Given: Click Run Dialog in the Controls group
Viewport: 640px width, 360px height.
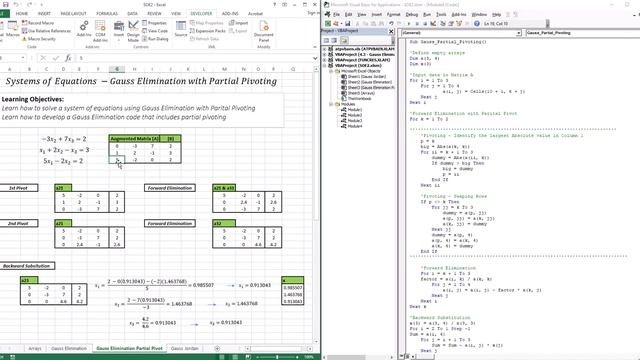Looking at the screenshot, I should [155, 39].
